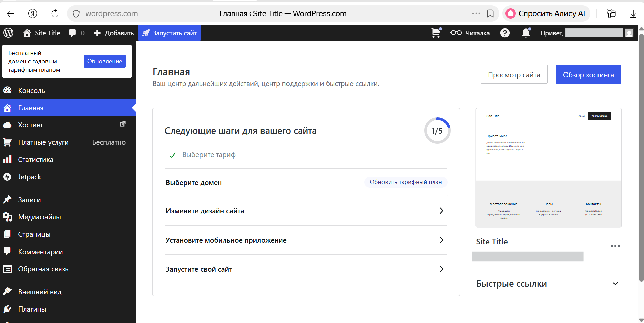Open Статистика via its chart icon
Viewport: 644px width, 323px height.
click(x=7, y=159)
